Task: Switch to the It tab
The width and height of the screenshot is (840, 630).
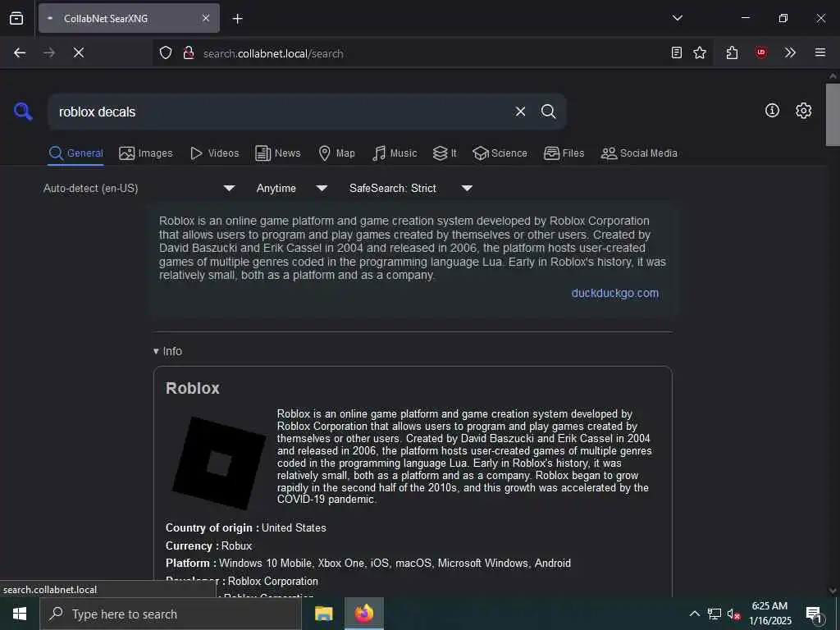Action: click(445, 153)
